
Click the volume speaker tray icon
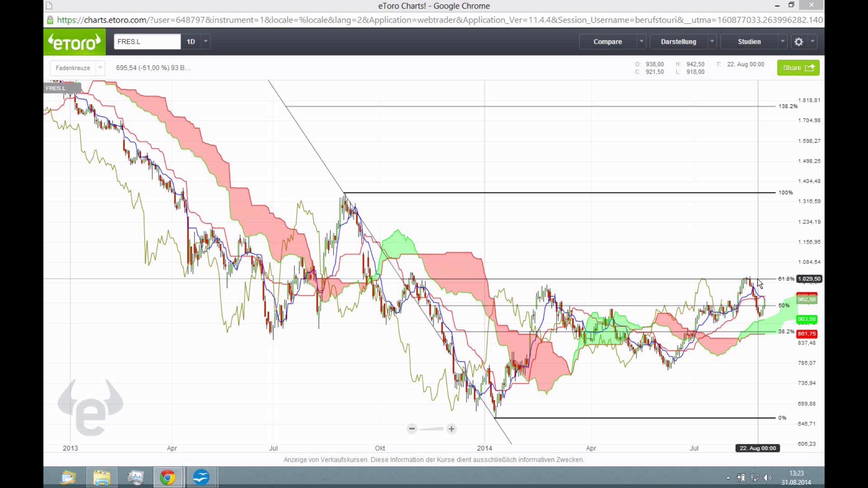[767, 478]
